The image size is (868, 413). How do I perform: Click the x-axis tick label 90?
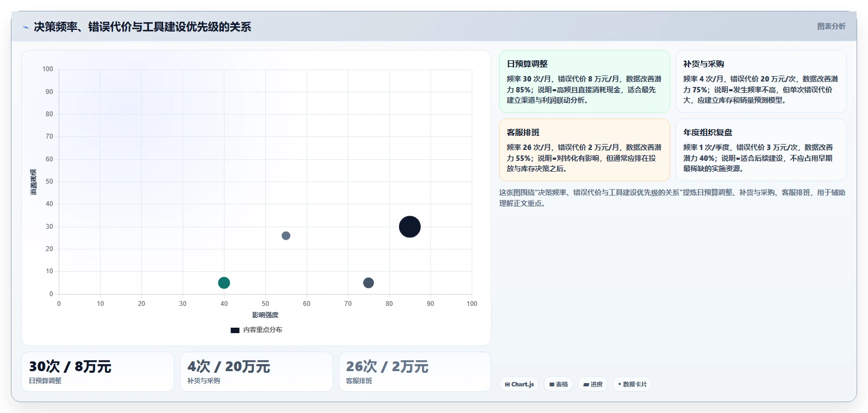[430, 304]
